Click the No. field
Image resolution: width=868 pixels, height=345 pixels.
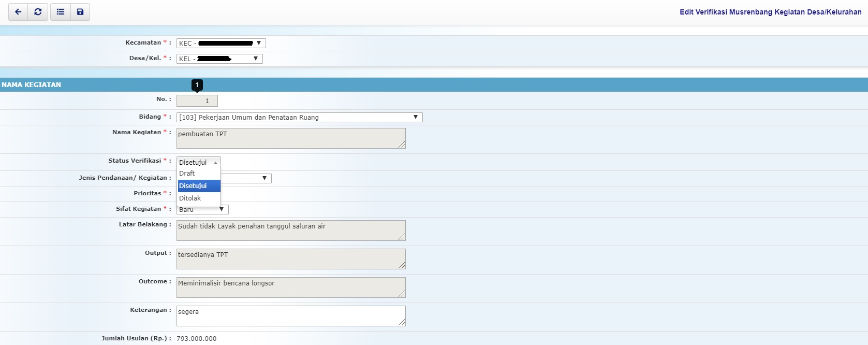click(197, 101)
